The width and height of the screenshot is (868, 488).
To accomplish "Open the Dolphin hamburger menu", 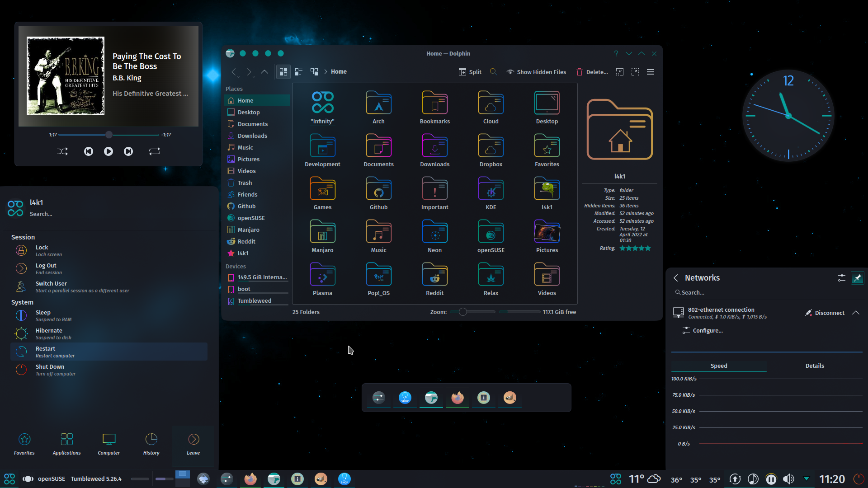I will (x=651, y=71).
